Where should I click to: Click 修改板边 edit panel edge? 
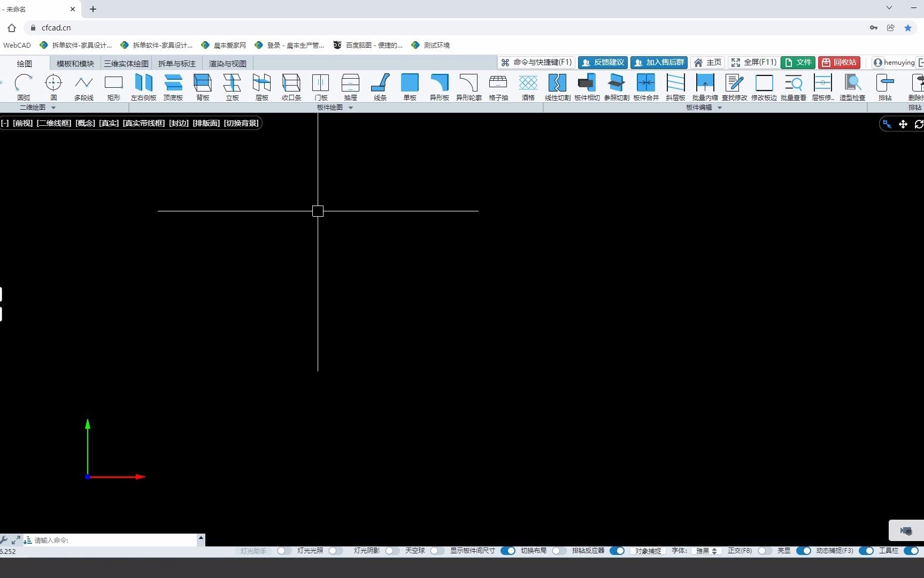(x=764, y=87)
